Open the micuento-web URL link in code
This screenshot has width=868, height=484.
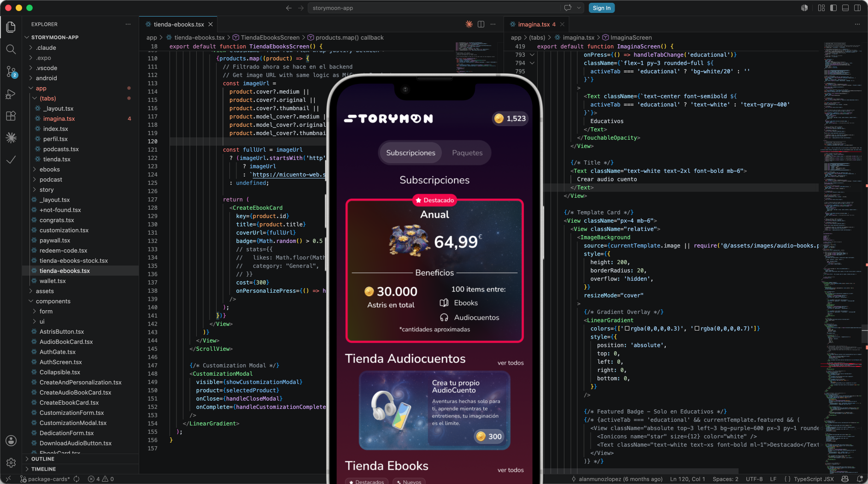pyautogui.click(x=289, y=175)
